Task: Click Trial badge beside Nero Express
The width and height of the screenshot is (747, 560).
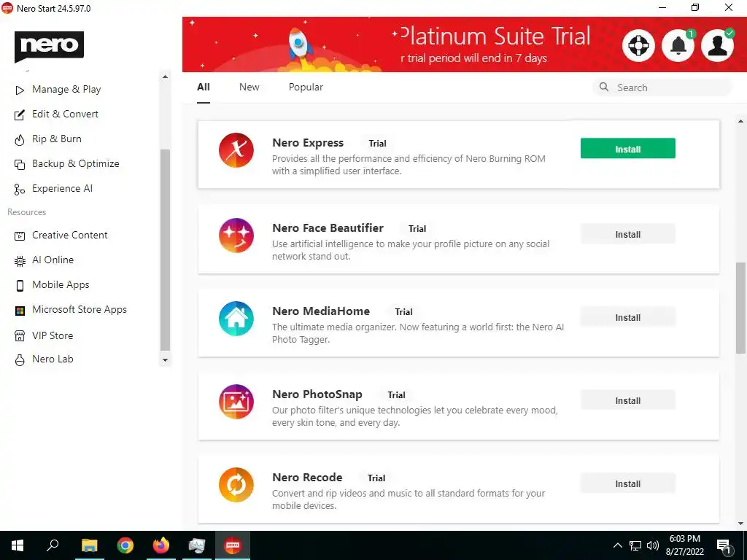Action: tap(377, 144)
